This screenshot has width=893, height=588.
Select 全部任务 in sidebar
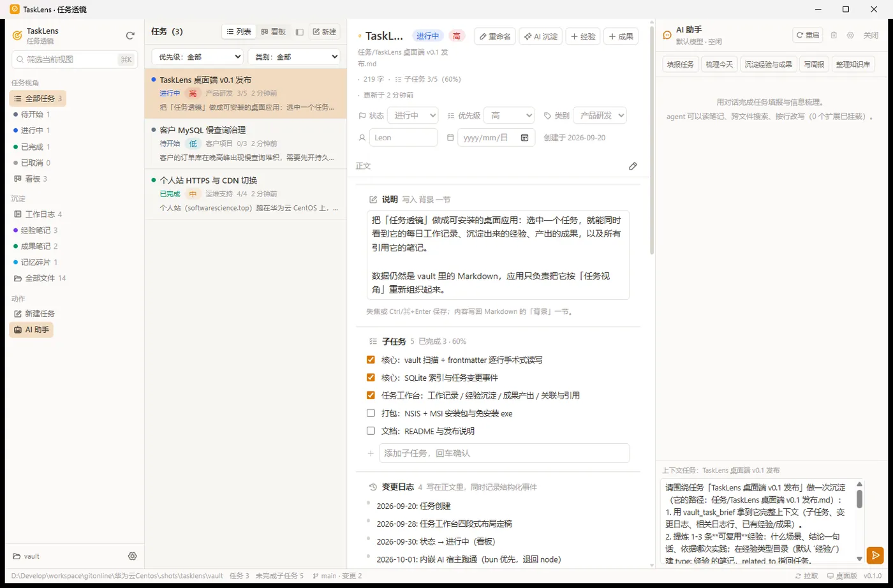pos(38,99)
